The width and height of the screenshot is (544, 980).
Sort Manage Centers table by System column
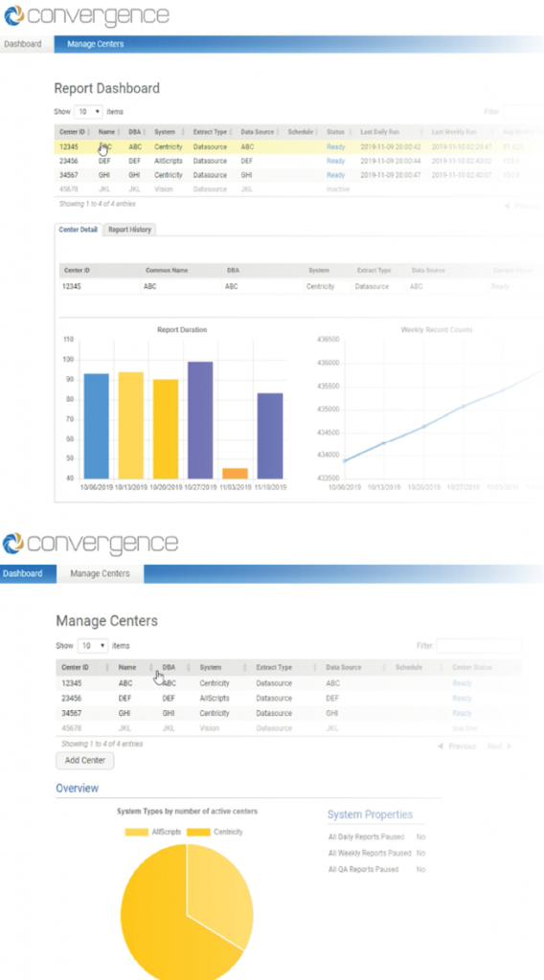[x=222, y=667]
